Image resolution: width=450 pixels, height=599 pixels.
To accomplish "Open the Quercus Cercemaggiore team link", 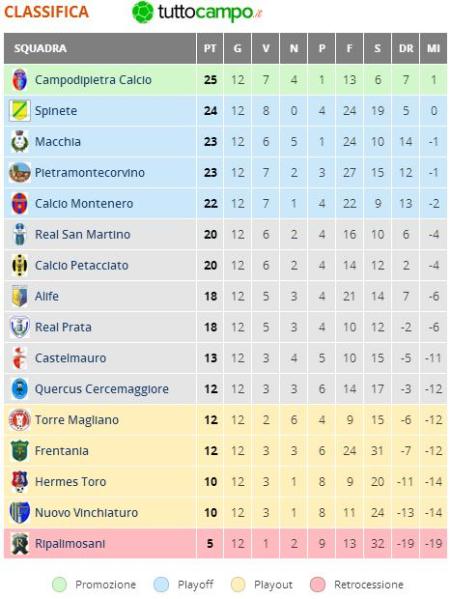I will point(102,389).
